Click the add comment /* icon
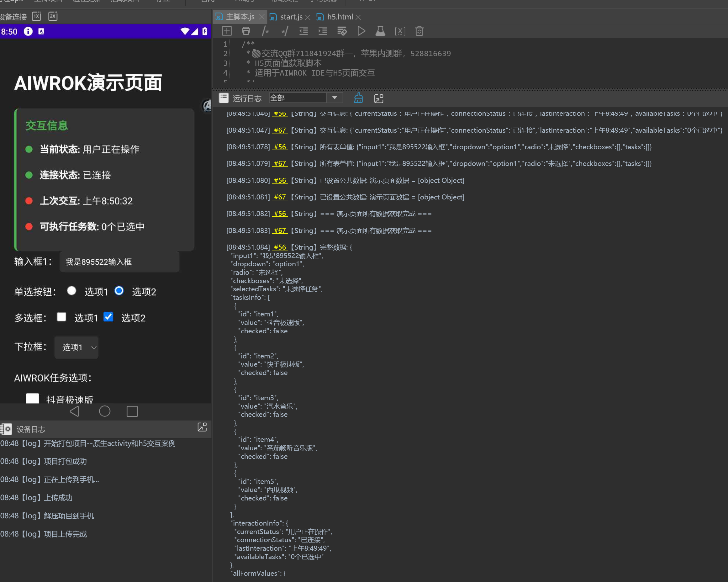728x582 pixels. point(266,31)
